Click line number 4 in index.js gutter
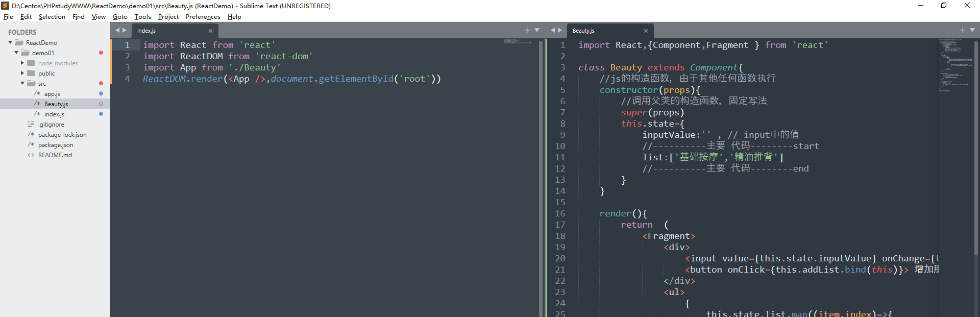This screenshot has width=980, height=317. pyautogui.click(x=128, y=79)
